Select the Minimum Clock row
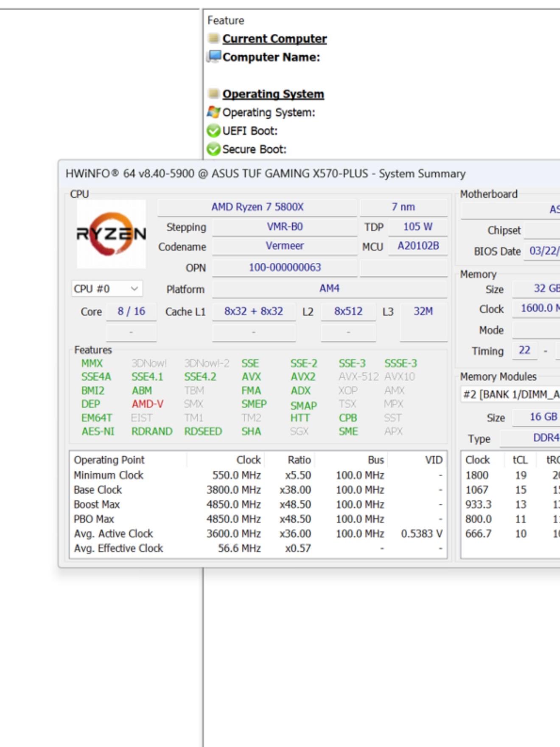Screen dimensions: 560x747 (258, 475)
